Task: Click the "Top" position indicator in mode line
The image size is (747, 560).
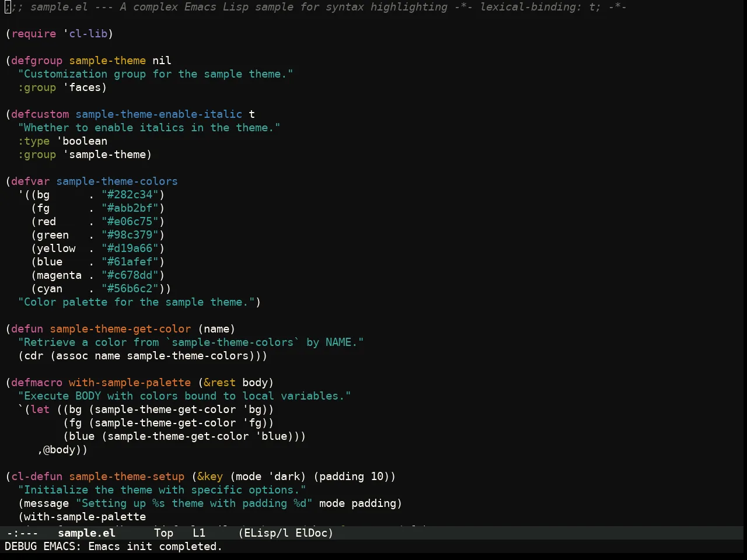Action: [164, 533]
